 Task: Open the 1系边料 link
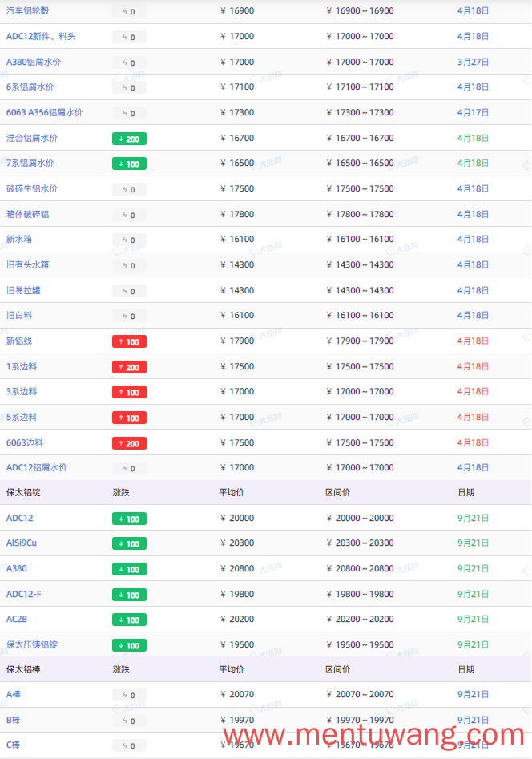[x=22, y=366]
